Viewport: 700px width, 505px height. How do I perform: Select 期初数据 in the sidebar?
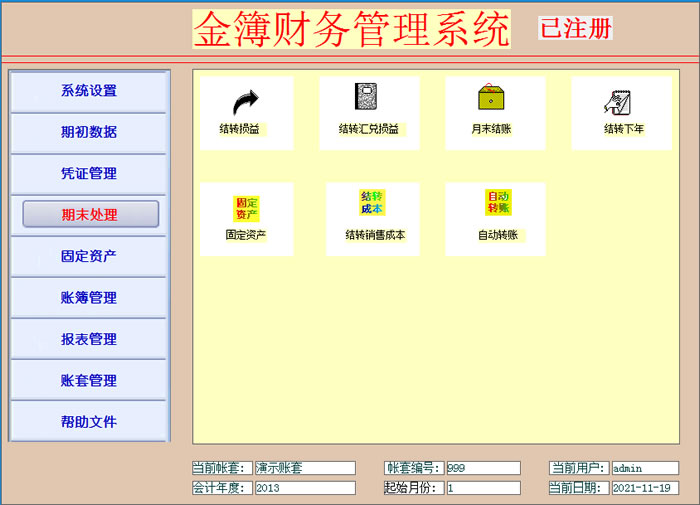[x=88, y=133]
